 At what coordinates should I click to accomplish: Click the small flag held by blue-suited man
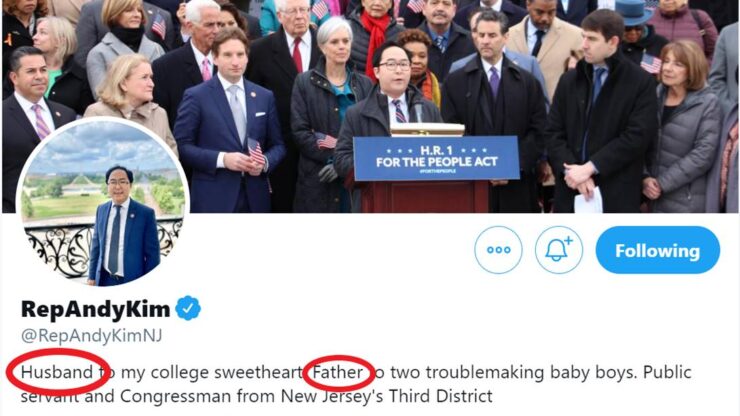tap(256, 152)
